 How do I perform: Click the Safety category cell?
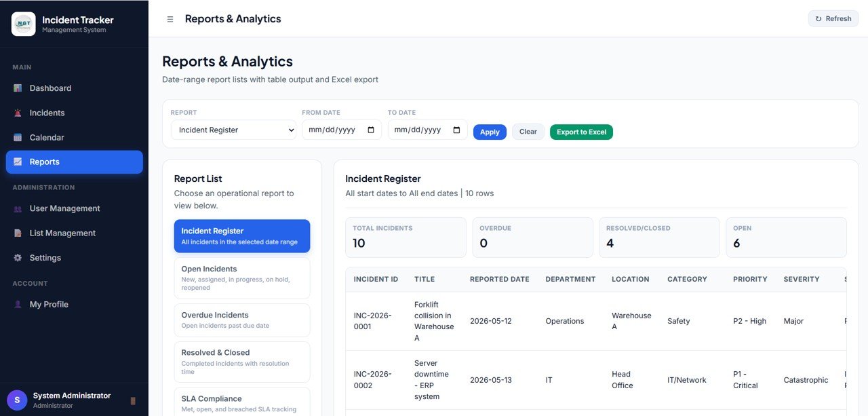click(x=679, y=321)
